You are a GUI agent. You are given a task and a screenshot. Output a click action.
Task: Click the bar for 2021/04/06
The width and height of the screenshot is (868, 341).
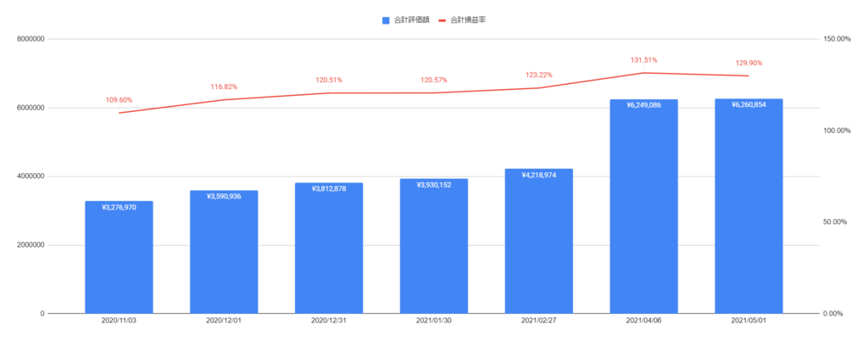pyautogui.click(x=644, y=206)
